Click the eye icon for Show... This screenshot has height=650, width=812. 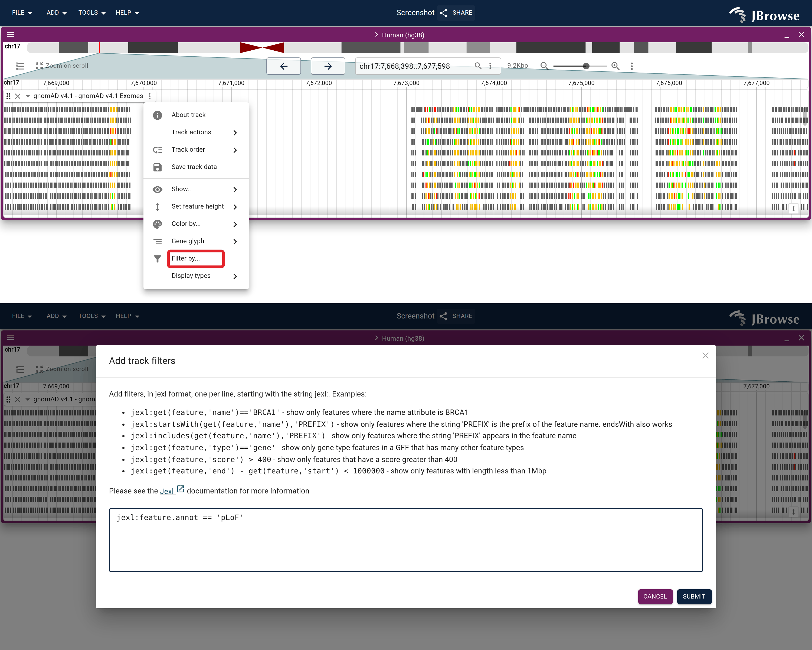(x=158, y=189)
